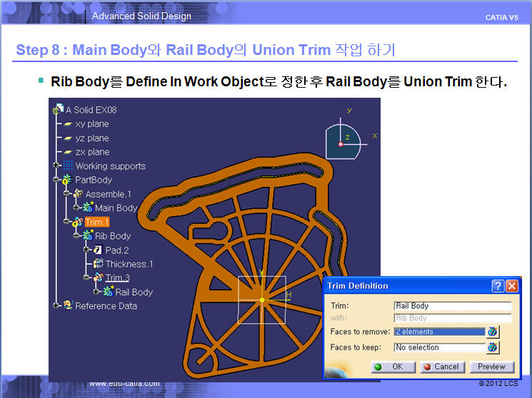Click the Cancel button in Trim dialog
The image size is (532, 398).
(442, 367)
